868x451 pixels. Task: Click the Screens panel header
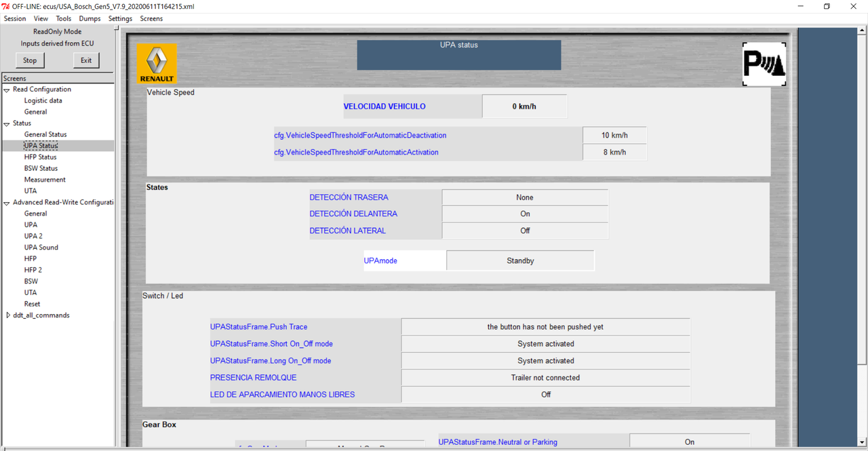point(58,79)
